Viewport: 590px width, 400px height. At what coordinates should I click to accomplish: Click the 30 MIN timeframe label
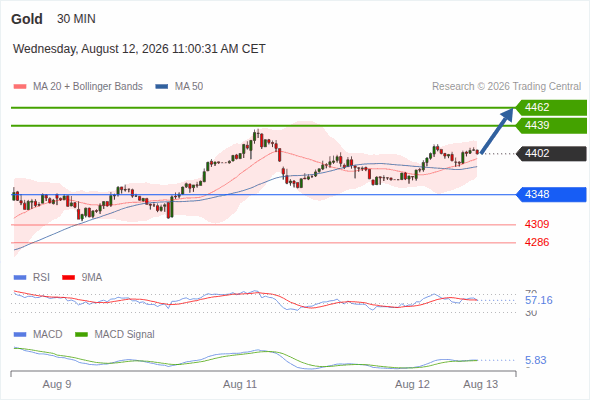(76, 19)
